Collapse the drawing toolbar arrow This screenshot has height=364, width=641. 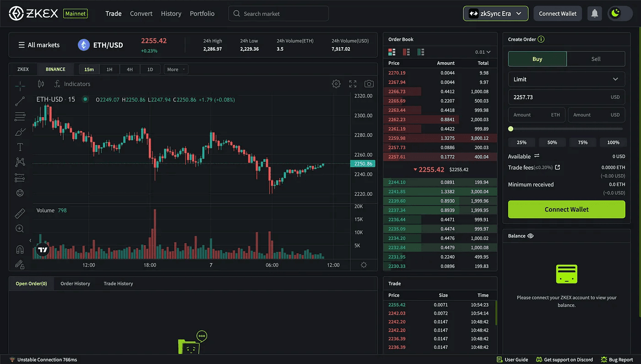30,241
